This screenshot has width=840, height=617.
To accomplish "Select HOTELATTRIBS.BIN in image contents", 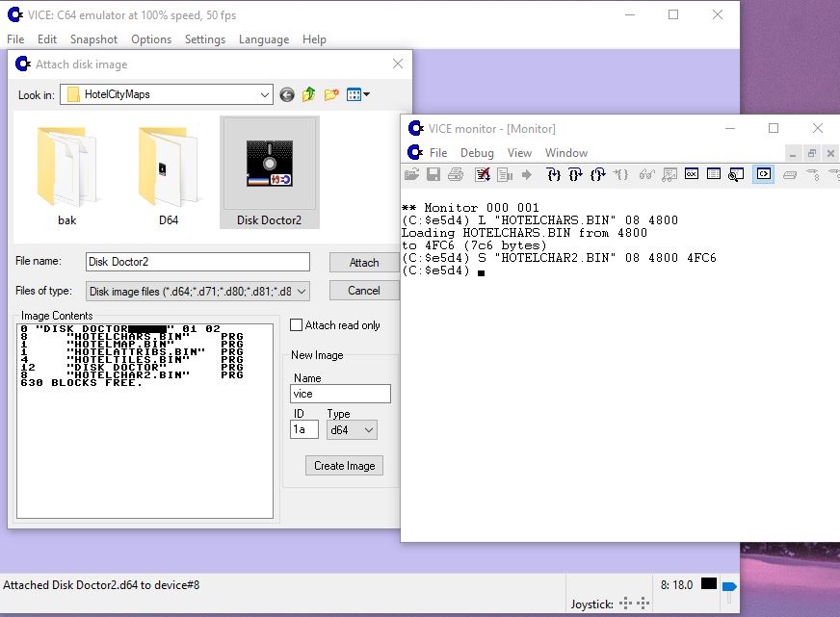I will (132, 351).
